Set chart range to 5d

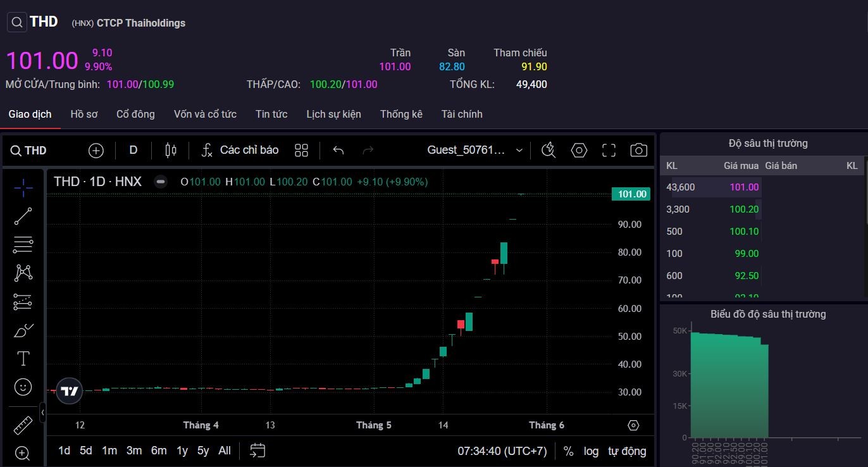(86, 451)
